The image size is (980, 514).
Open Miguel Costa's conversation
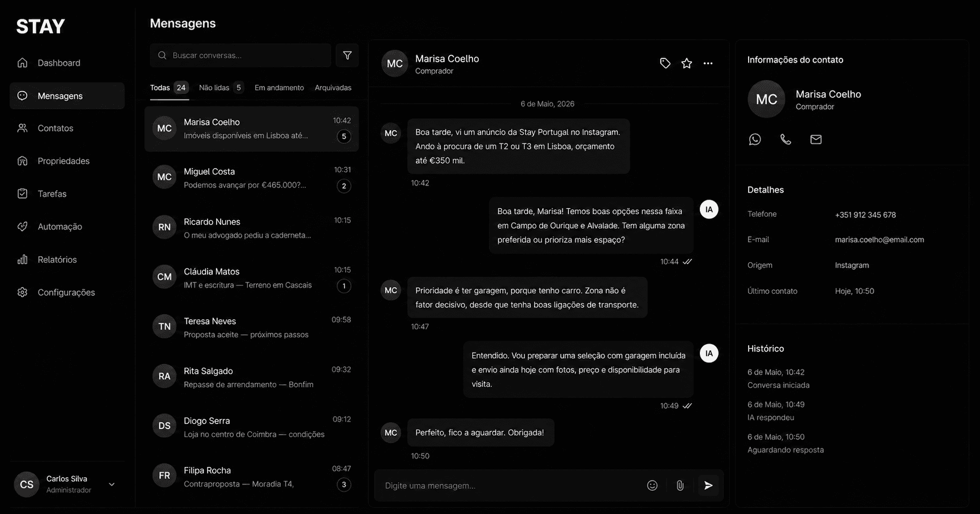click(x=251, y=178)
